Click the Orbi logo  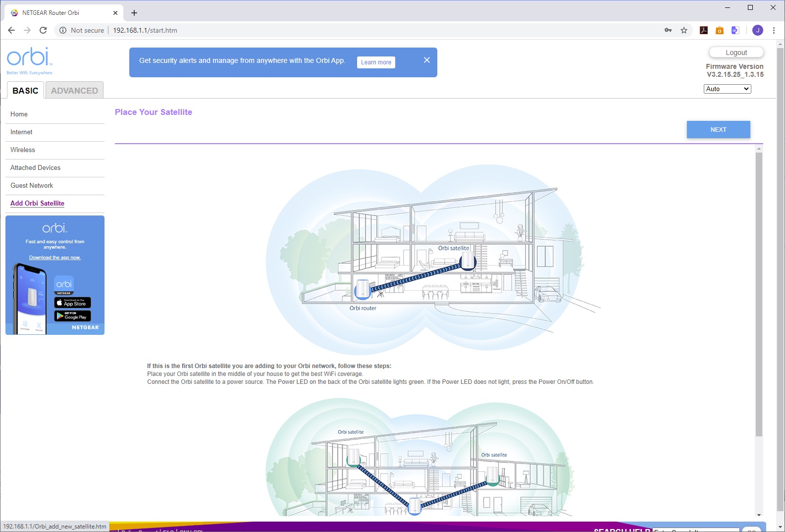[30, 61]
